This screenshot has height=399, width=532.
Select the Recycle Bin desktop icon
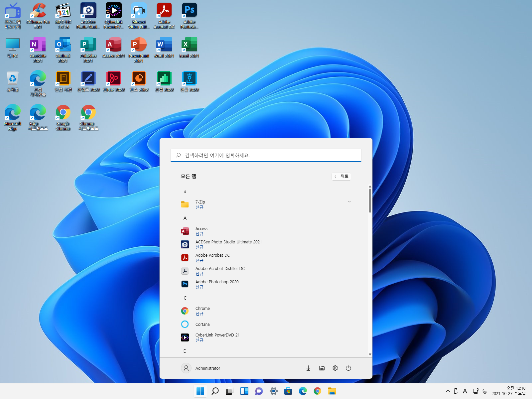tap(13, 82)
